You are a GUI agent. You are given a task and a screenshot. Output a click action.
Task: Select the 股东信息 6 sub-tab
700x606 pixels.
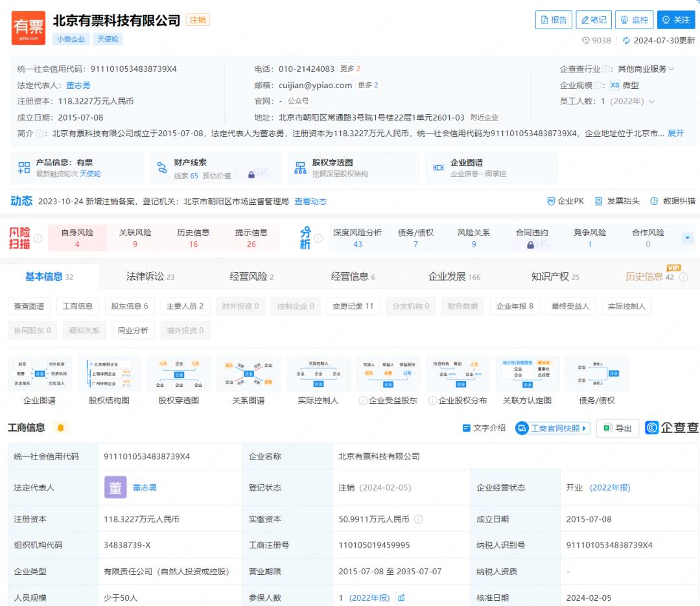(x=130, y=306)
